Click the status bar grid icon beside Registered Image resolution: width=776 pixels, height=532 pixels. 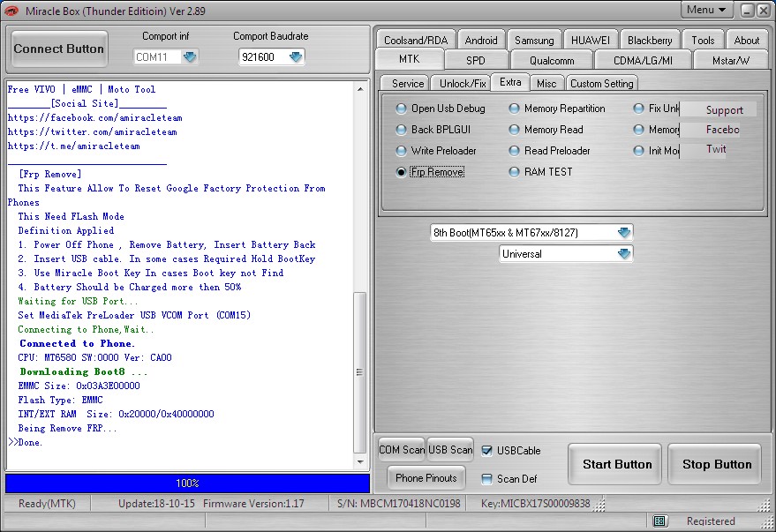click(x=659, y=521)
